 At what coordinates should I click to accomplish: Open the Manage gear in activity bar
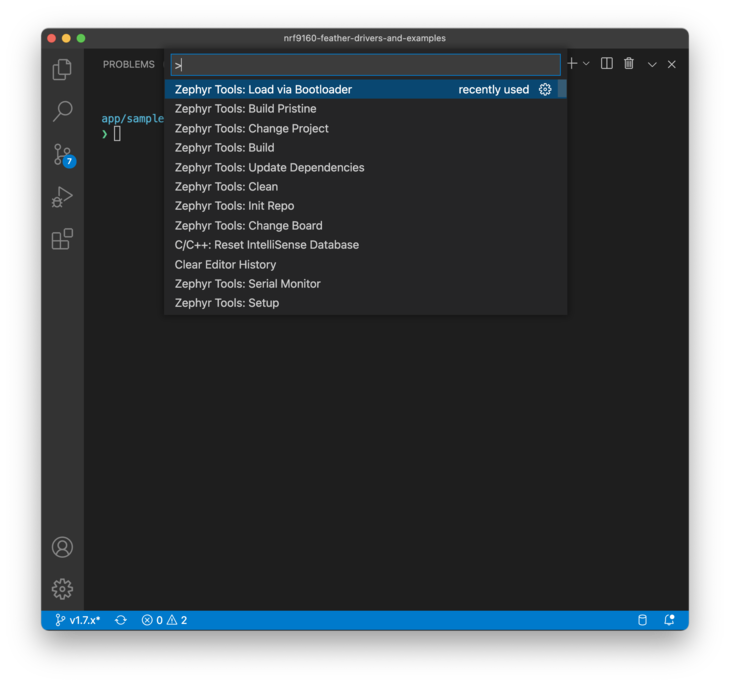pyautogui.click(x=62, y=589)
